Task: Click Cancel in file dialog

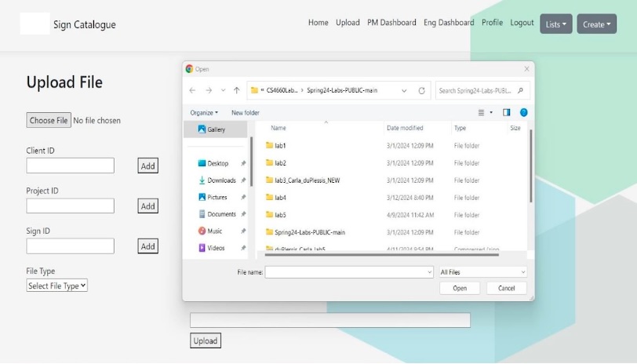Action: pos(507,288)
